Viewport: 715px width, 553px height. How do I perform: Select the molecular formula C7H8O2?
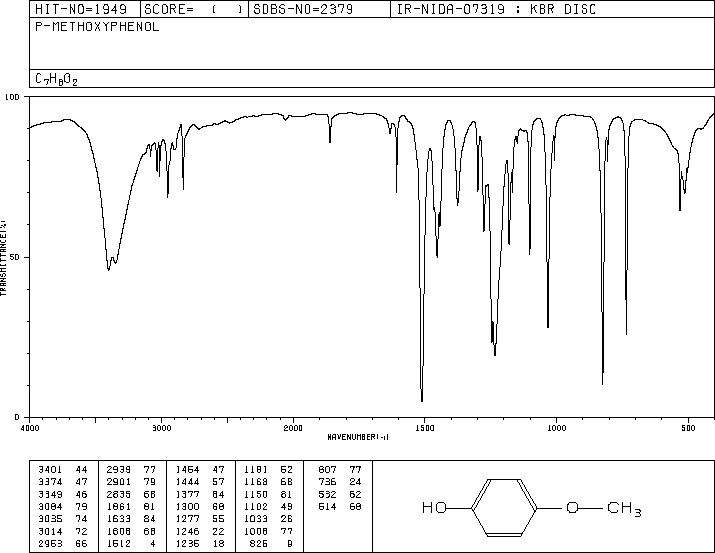pyautogui.click(x=56, y=80)
